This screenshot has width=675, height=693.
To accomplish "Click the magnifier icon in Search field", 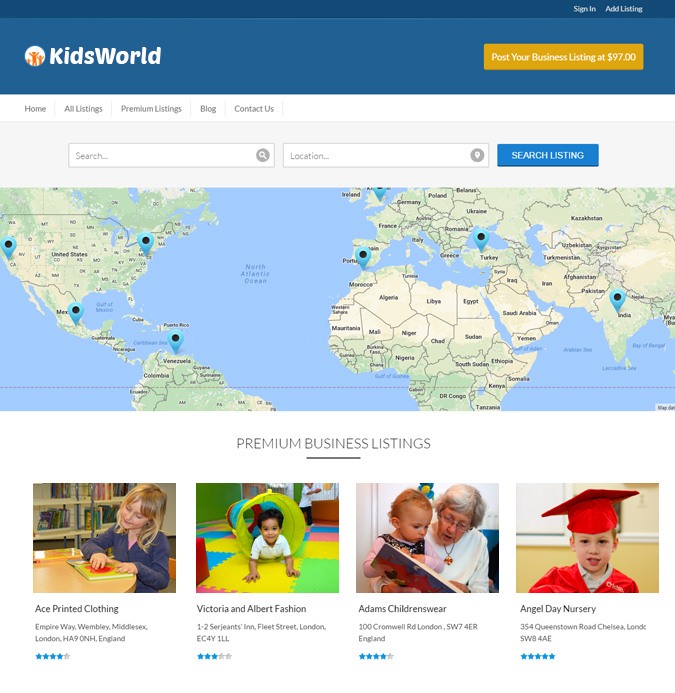I will (x=263, y=155).
